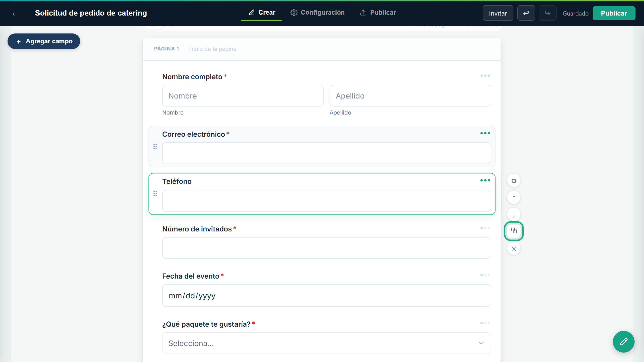Switch to the Configuración tab
Screen dimensions: 644x362
(x=318, y=12)
